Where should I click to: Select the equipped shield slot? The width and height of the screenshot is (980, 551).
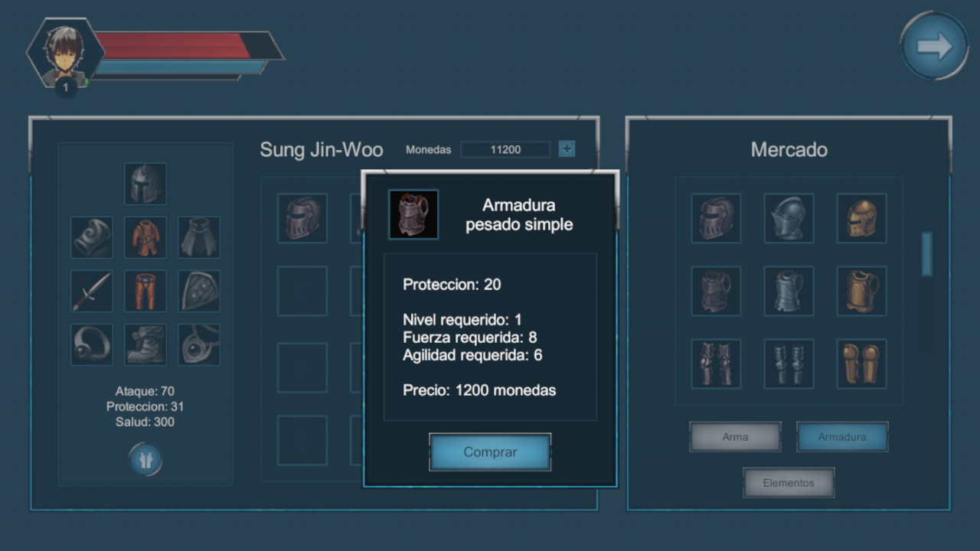click(199, 291)
